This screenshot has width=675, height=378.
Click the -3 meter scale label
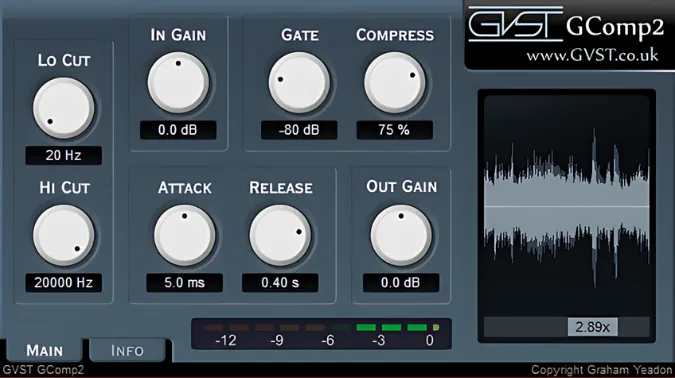click(x=378, y=341)
